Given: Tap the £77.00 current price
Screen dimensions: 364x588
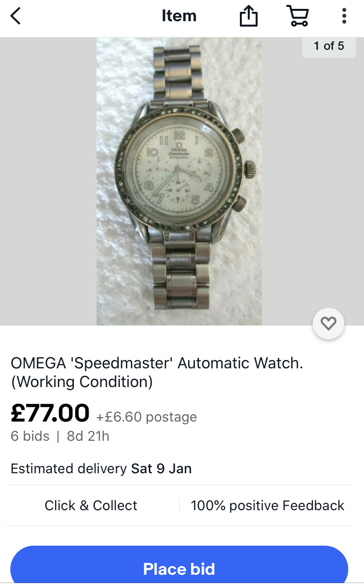Looking at the screenshot, I should (x=50, y=413).
